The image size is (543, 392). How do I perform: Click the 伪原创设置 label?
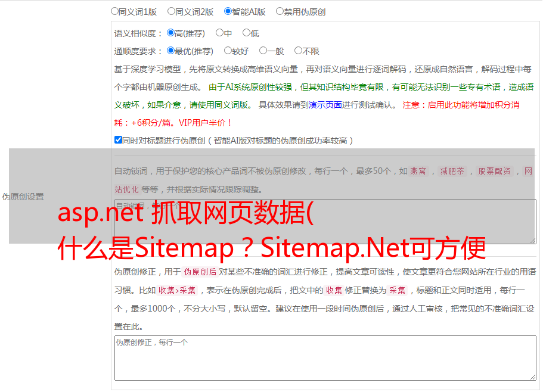[23, 197]
